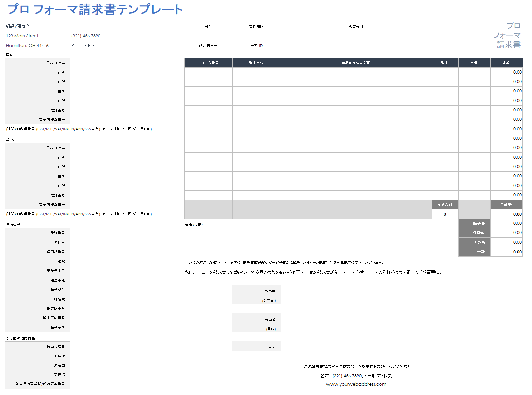This screenshot has height=395, width=532.
Task: Click the certification sentence 私はここに
Action: 317,272
